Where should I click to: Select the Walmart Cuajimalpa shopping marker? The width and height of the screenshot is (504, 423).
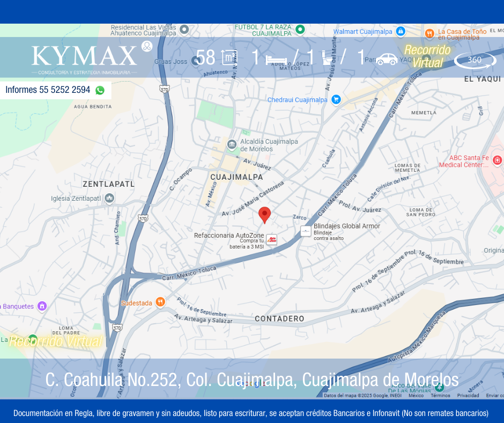[x=401, y=31]
